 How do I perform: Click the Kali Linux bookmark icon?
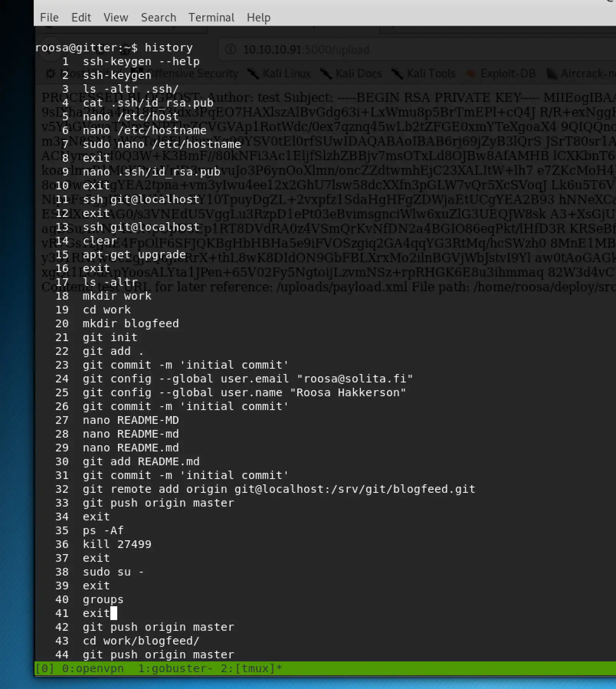253,74
